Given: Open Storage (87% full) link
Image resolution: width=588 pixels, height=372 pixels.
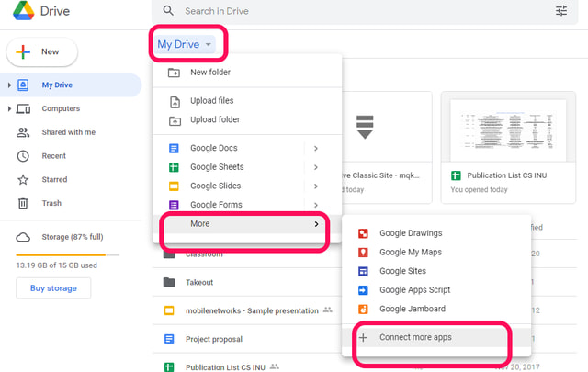Looking at the screenshot, I should [73, 237].
